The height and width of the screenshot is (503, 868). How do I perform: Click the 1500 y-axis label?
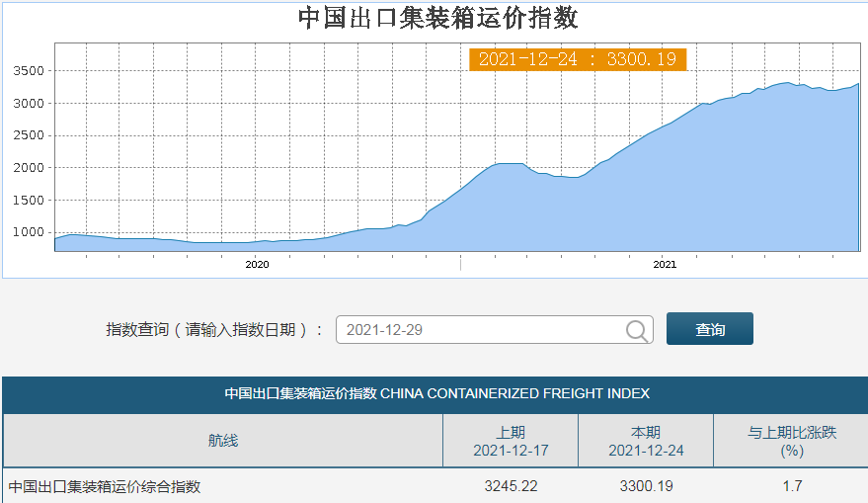29,200
